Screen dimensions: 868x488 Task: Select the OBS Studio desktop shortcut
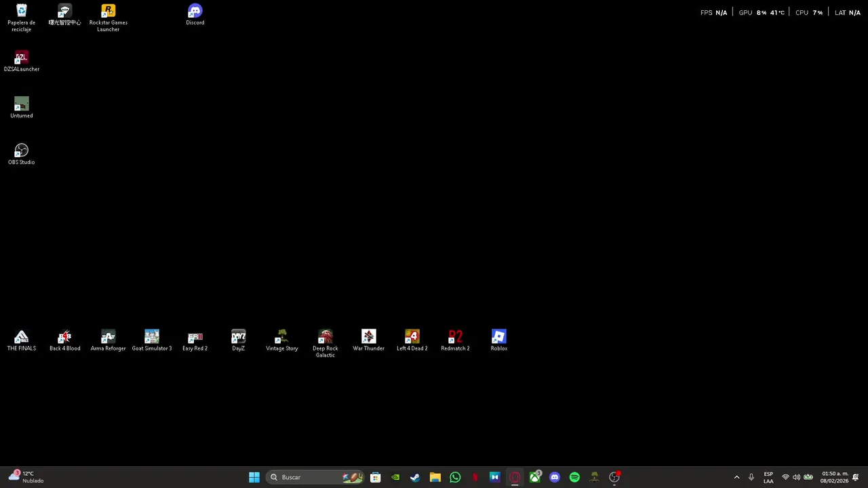[21, 155]
